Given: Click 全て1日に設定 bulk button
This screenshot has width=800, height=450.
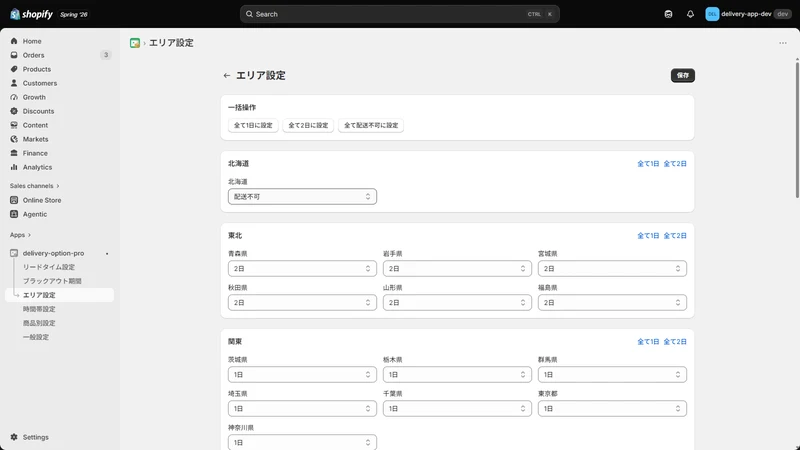Looking at the screenshot, I should tap(253, 126).
